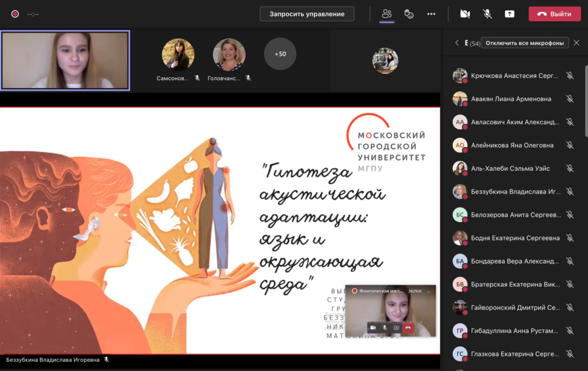Image resolution: width=588 pixels, height=371 pixels.
Task: Unmute your microphone in the top toolbar
Action: [x=487, y=13]
